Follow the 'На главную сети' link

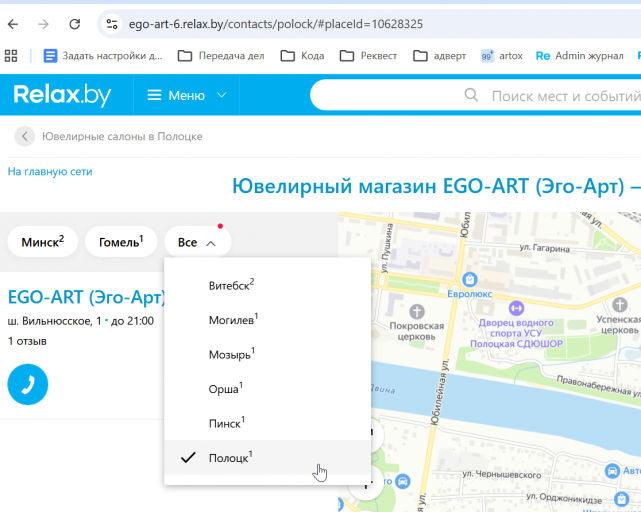(x=50, y=171)
